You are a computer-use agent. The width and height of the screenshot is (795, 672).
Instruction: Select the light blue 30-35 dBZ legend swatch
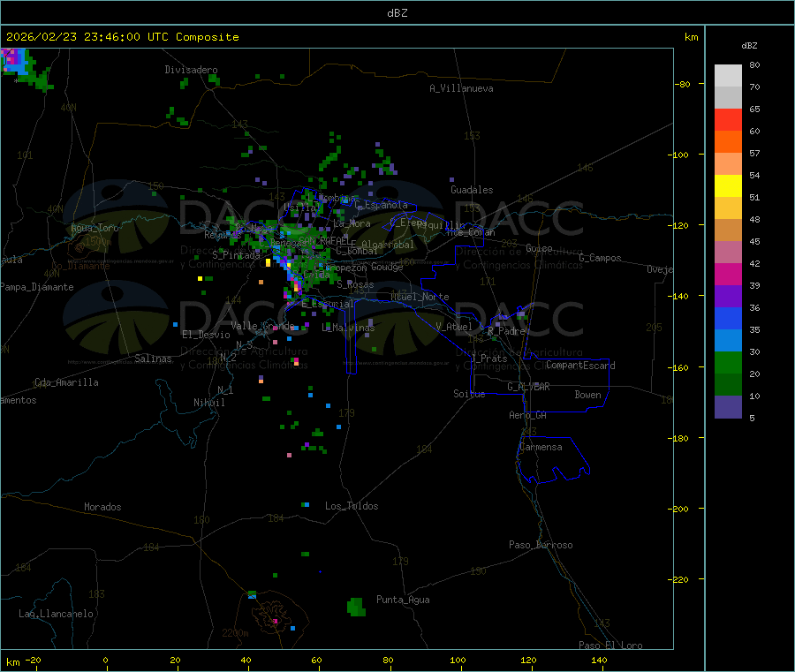[728, 341]
